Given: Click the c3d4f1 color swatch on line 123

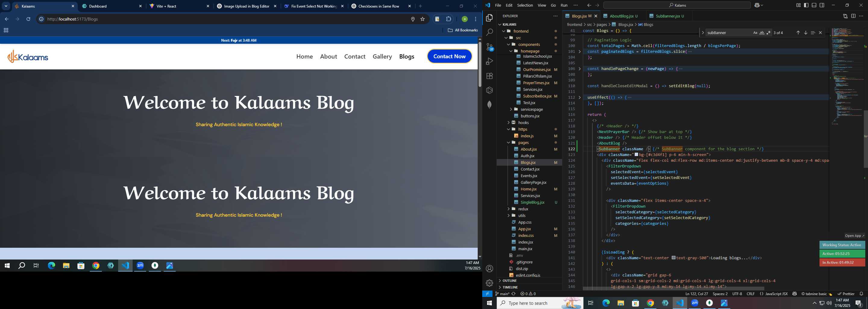Looking at the screenshot, I should [636, 155].
